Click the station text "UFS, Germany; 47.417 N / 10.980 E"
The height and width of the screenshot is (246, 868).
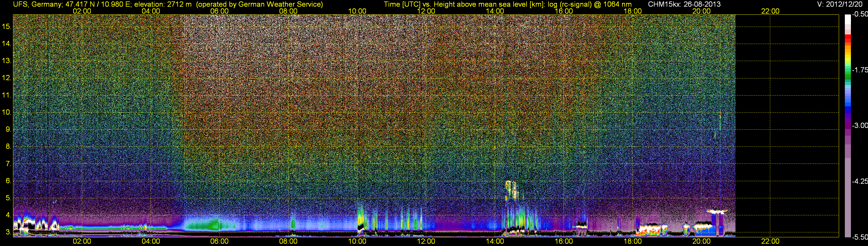tap(72, 4)
